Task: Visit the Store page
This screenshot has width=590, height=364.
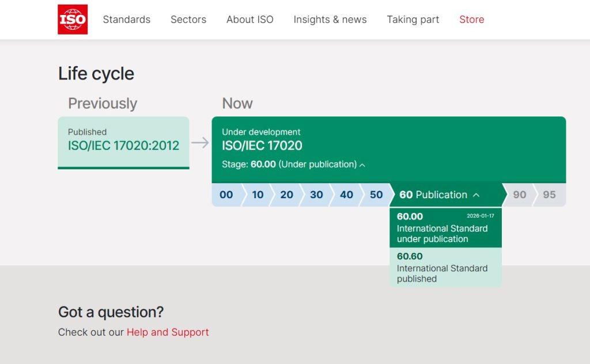Action: (471, 19)
